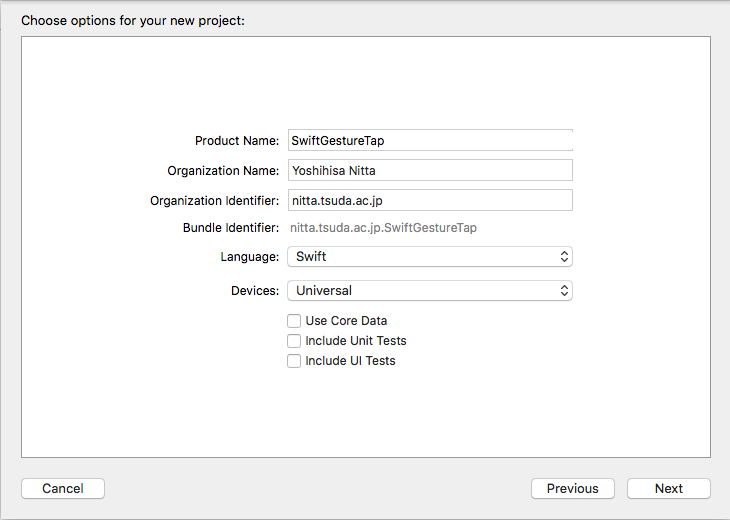Image resolution: width=730 pixels, height=520 pixels.
Task: Click the Product Name text field
Action: 430,141
